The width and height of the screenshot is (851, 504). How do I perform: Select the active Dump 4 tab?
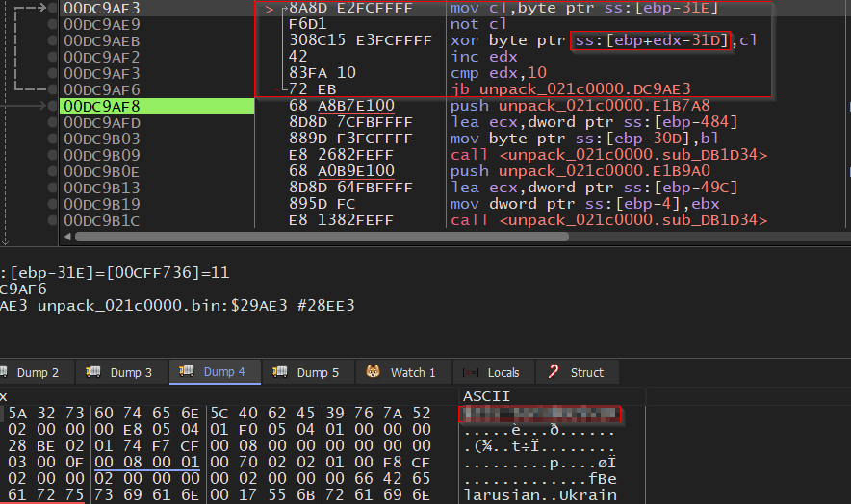215,372
